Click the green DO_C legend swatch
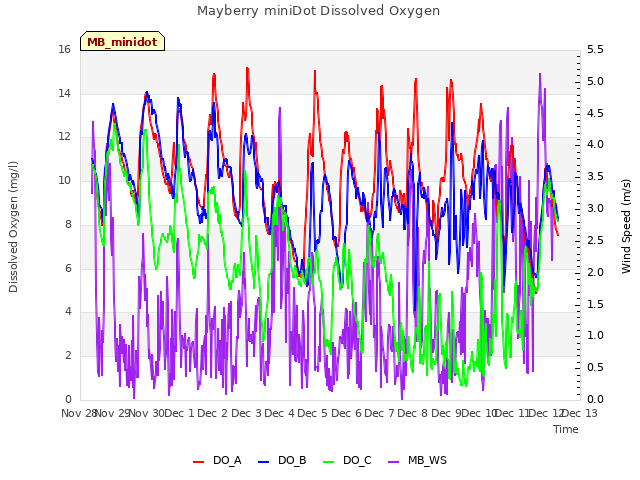The height and width of the screenshot is (480, 640). [329, 462]
